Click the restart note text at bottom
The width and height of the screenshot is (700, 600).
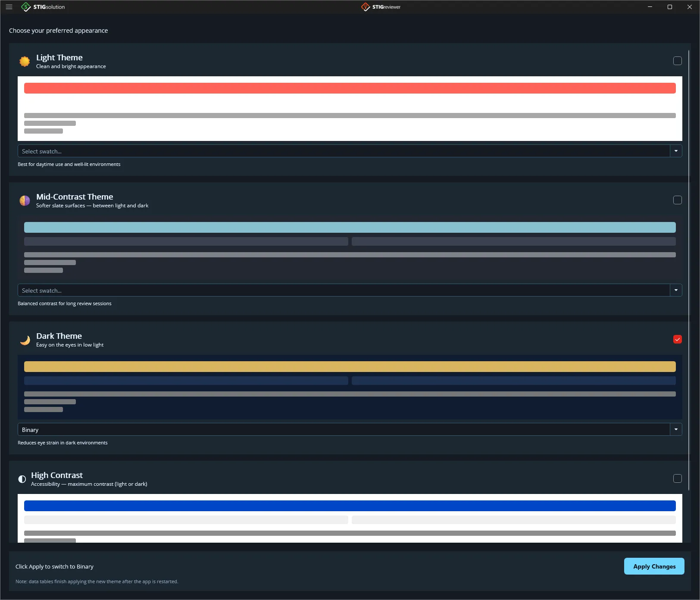pos(97,581)
